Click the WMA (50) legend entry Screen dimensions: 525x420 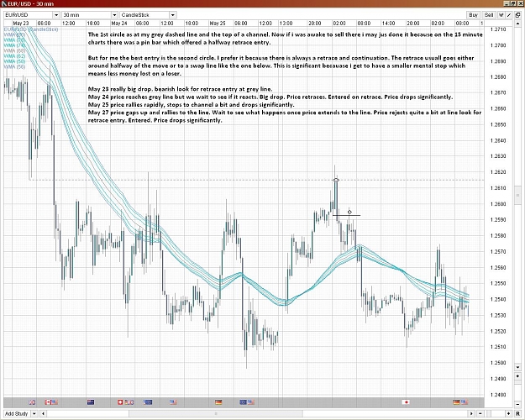(x=14, y=61)
